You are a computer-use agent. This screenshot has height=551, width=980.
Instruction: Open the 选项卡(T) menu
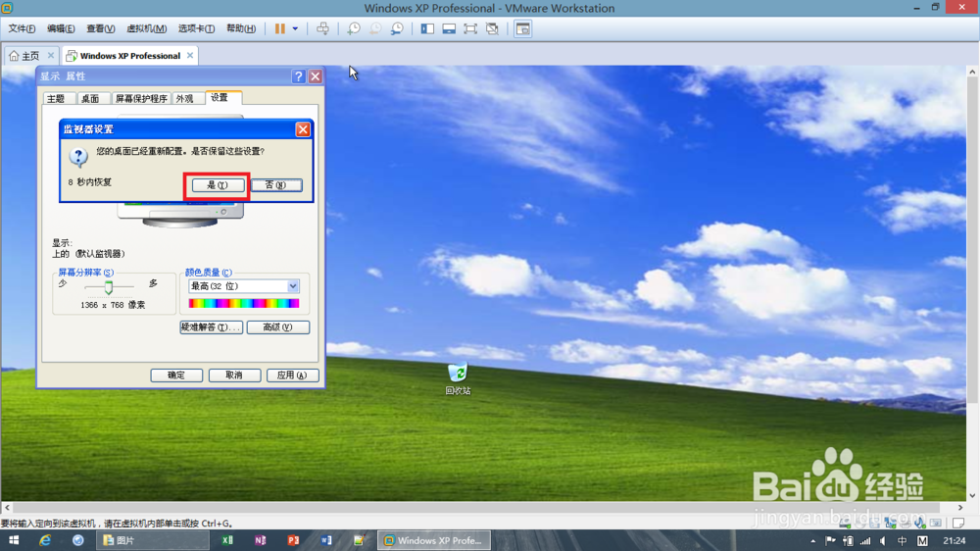coord(196,28)
